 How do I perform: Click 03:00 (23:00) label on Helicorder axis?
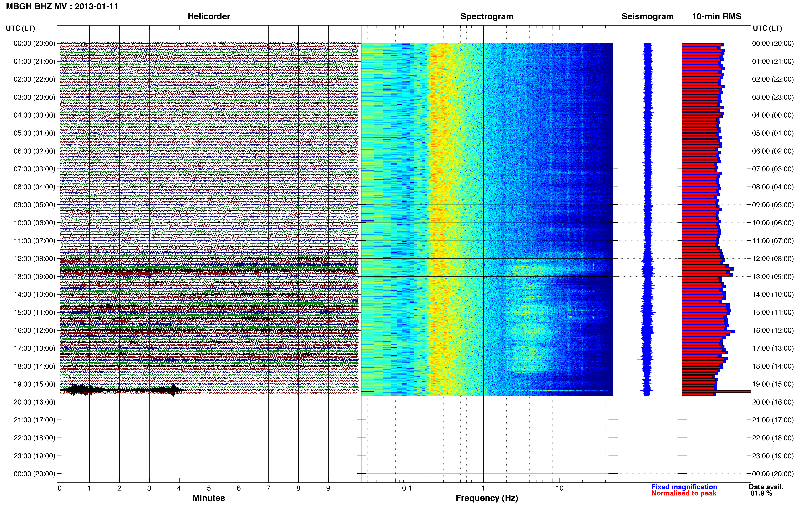point(34,97)
